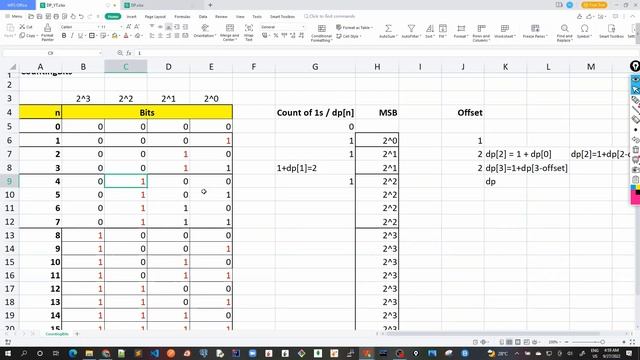Select the Format Painter tool

tap(47, 32)
